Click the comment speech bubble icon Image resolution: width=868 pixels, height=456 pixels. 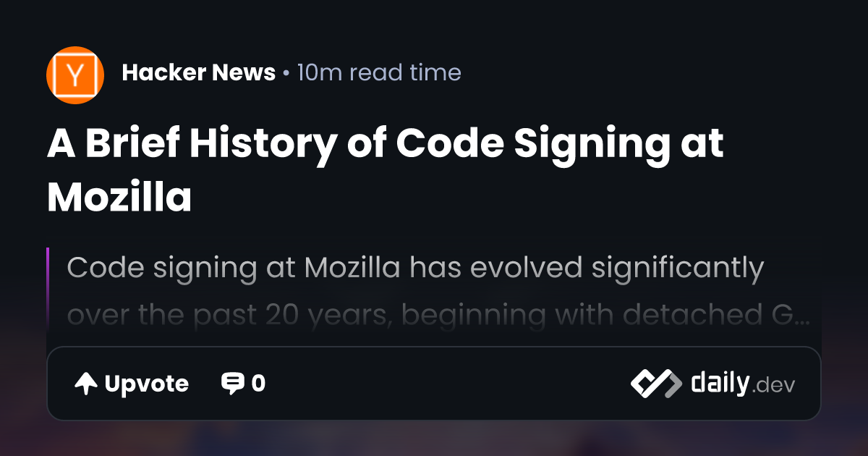click(x=232, y=384)
